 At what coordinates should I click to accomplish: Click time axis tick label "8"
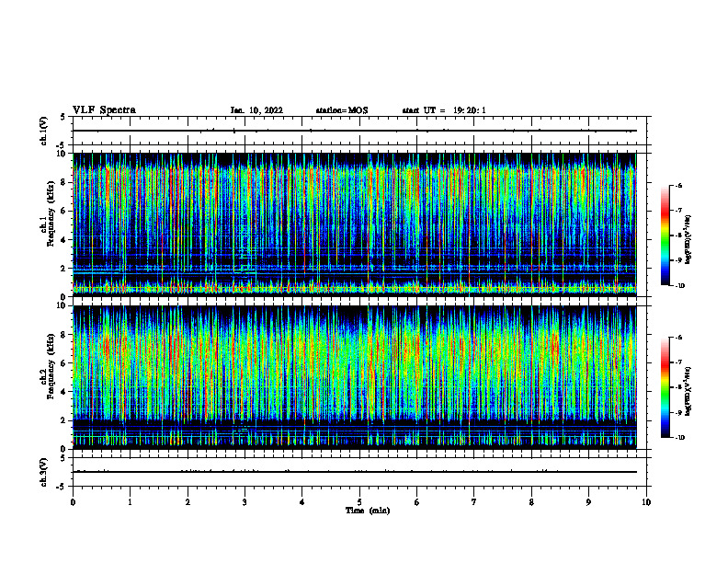[x=531, y=502]
